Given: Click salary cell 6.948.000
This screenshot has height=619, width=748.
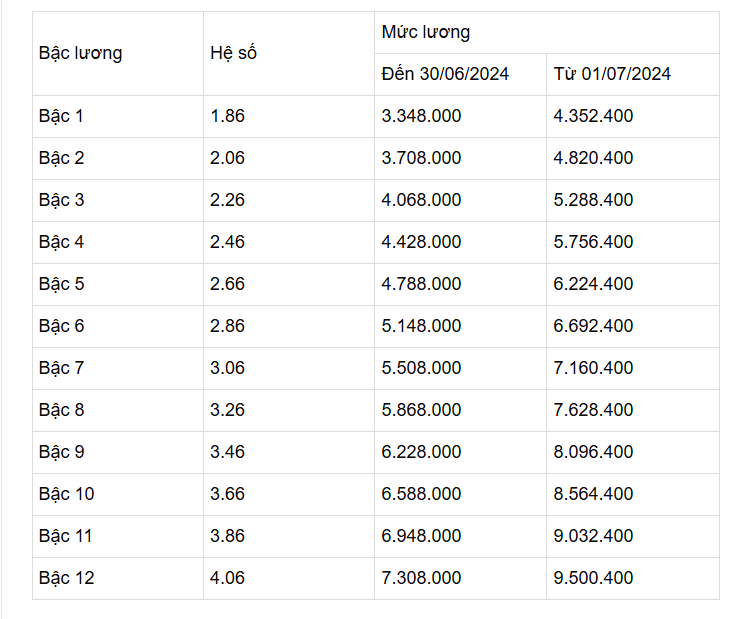Looking at the screenshot, I should [421, 536].
